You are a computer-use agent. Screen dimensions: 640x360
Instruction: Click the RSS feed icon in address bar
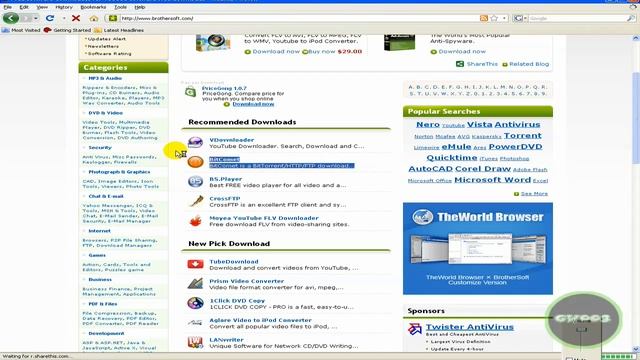484,18
